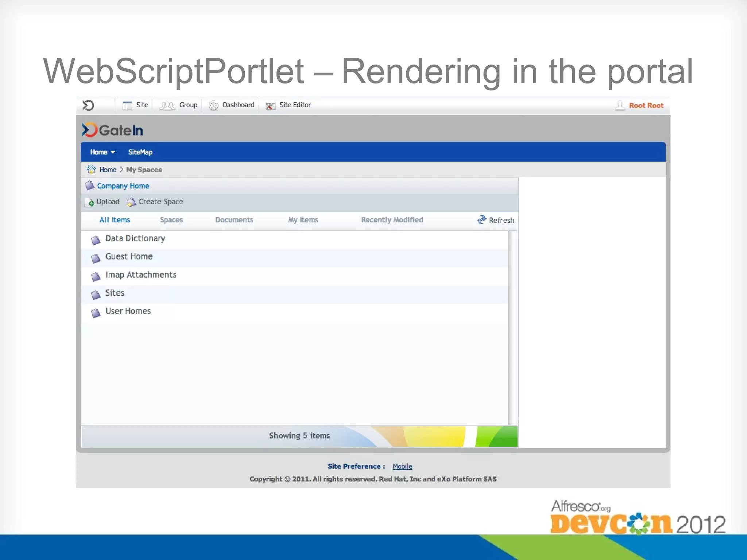
Task: Click the Site Editor icon
Action: pyautogui.click(x=270, y=106)
